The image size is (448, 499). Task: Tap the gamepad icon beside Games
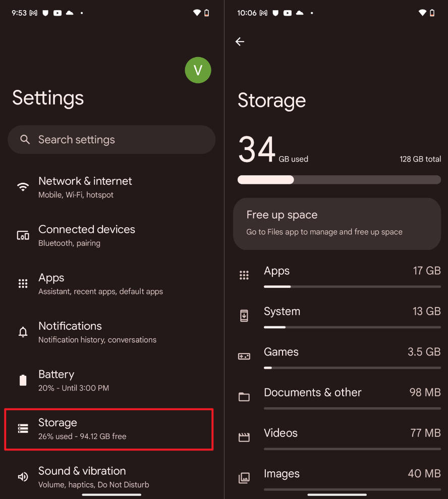244,356
